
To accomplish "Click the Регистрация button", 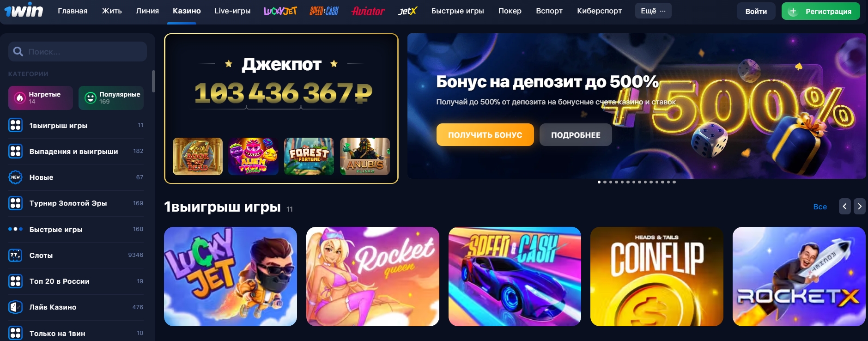I will pyautogui.click(x=821, y=11).
